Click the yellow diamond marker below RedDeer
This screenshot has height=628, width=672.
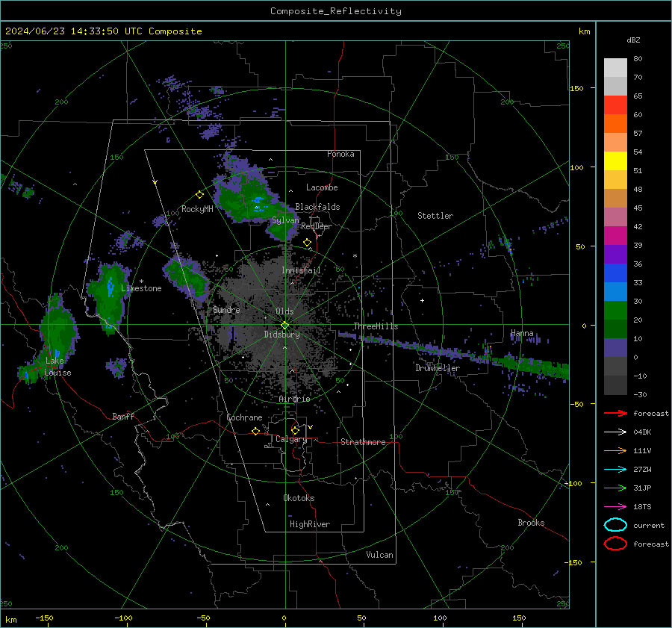[307, 243]
